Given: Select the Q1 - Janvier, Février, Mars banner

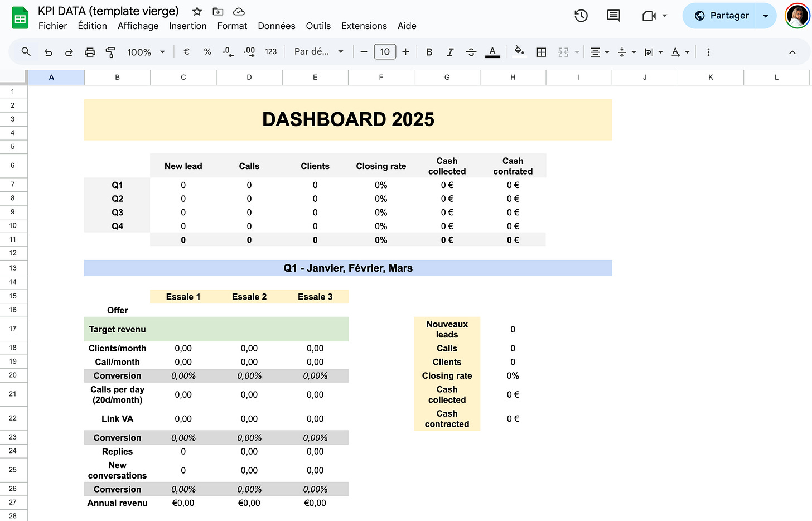Looking at the screenshot, I should tap(348, 268).
